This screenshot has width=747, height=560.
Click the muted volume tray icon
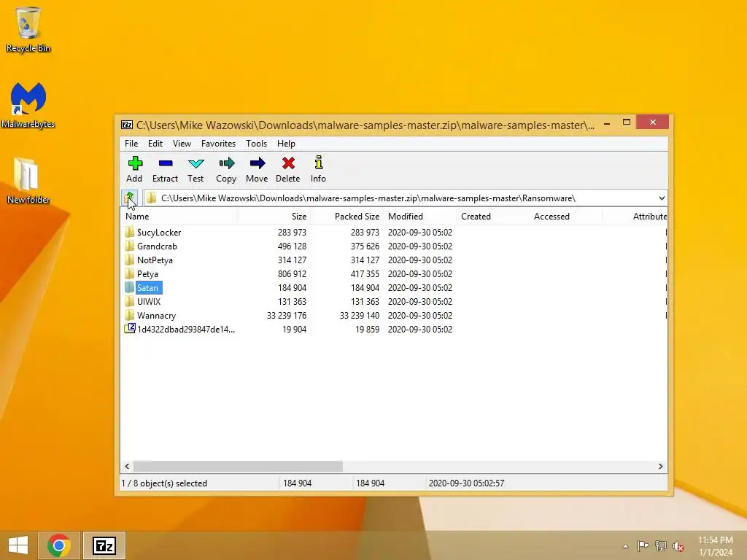click(x=678, y=545)
